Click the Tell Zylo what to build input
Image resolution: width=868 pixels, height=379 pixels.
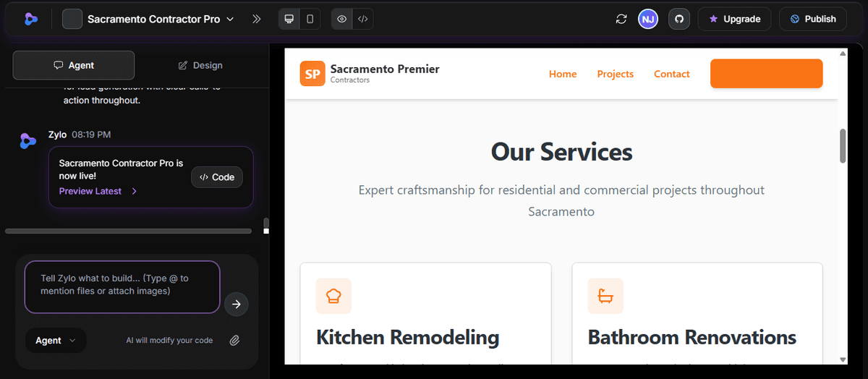(122, 287)
